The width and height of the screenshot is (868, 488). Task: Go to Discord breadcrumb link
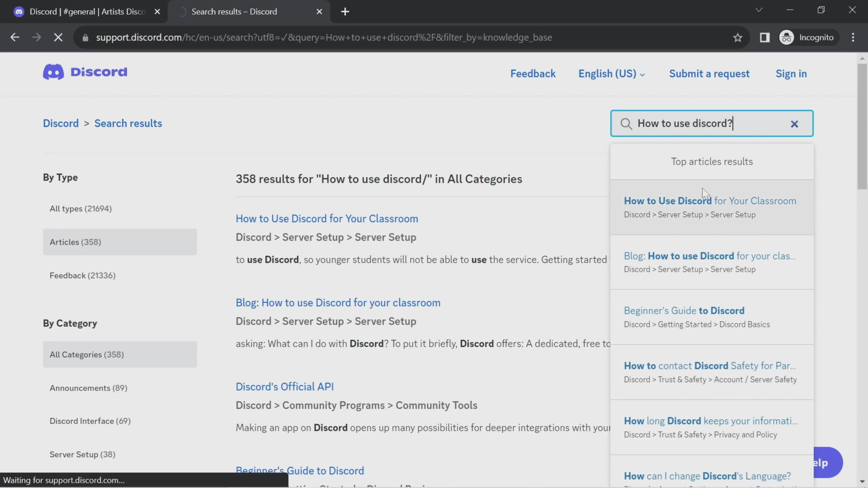point(61,123)
